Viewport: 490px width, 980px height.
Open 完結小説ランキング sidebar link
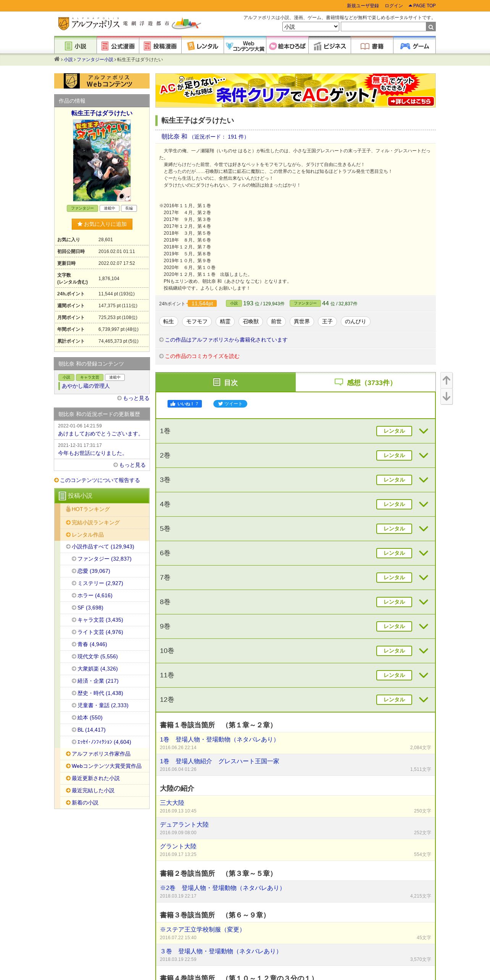[96, 522]
